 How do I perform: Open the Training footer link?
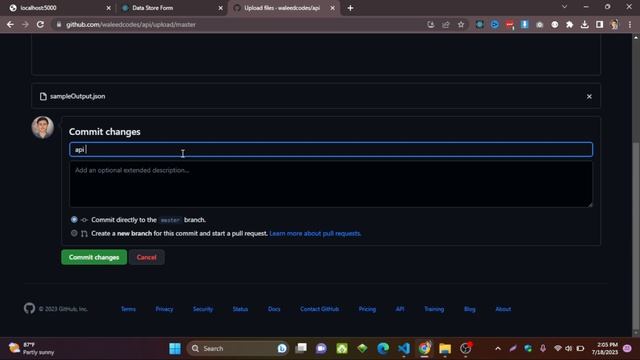[x=434, y=309]
